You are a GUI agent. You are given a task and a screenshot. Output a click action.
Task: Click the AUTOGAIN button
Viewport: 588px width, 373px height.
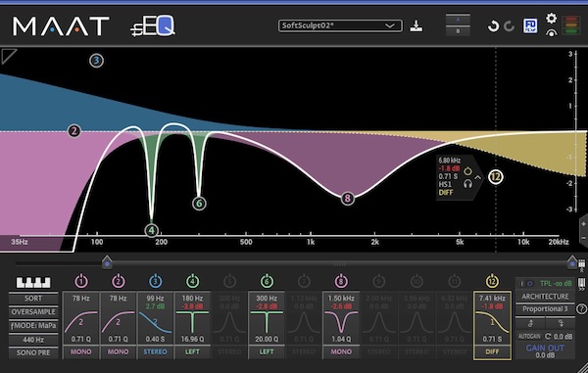(529, 337)
